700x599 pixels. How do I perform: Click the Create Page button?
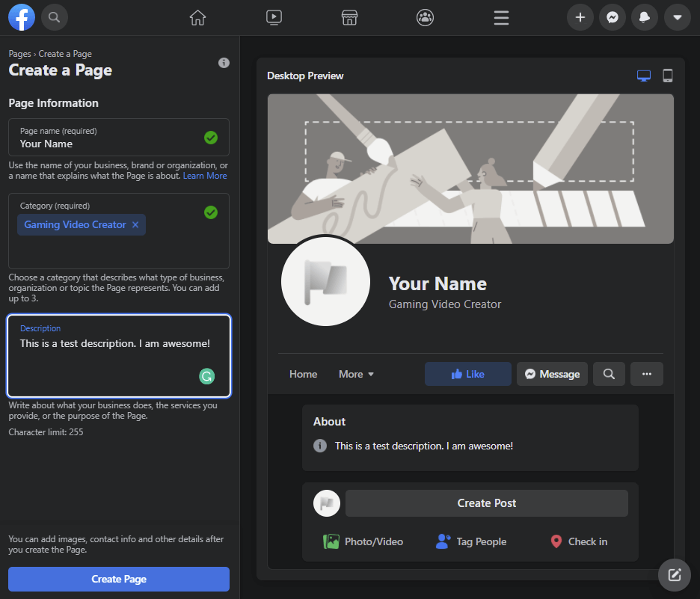click(119, 579)
